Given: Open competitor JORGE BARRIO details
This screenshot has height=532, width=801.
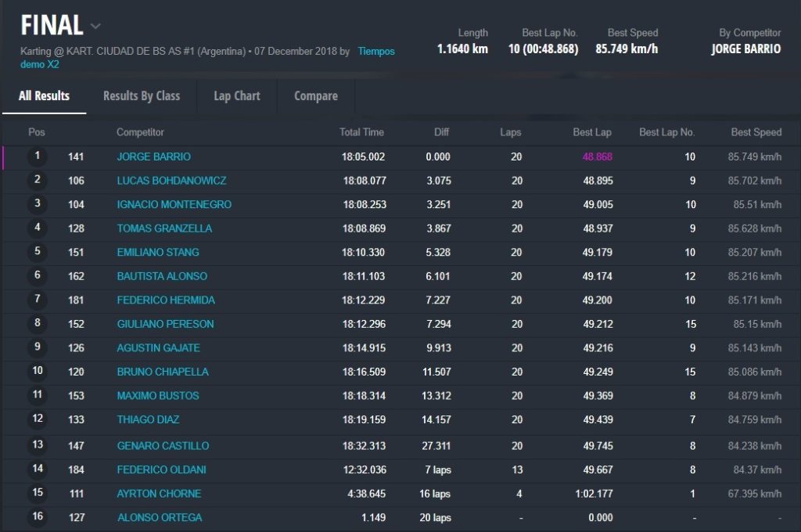Looking at the screenshot, I should pos(153,157).
